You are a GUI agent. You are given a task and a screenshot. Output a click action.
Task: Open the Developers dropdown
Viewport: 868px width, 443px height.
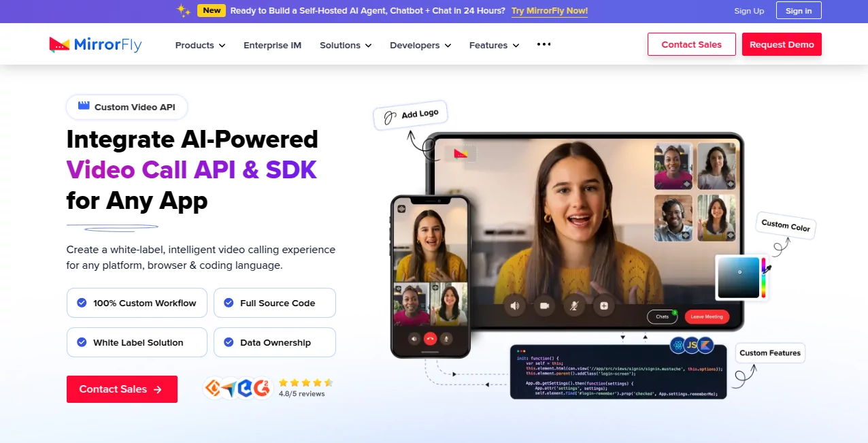(x=420, y=45)
